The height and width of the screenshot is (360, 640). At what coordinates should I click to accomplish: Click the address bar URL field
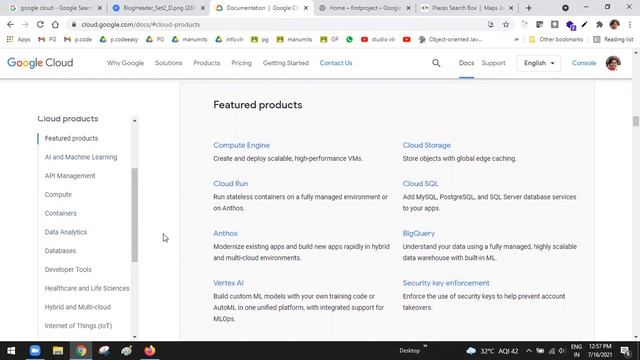[278, 24]
